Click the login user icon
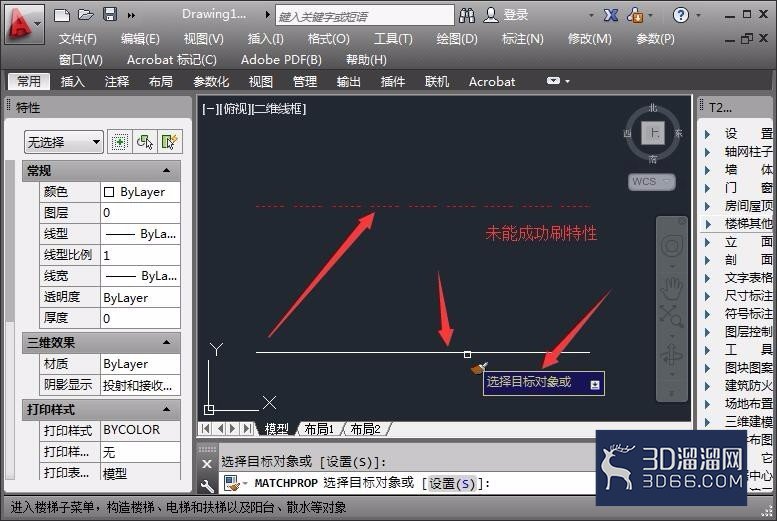 pyautogui.click(x=491, y=15)
